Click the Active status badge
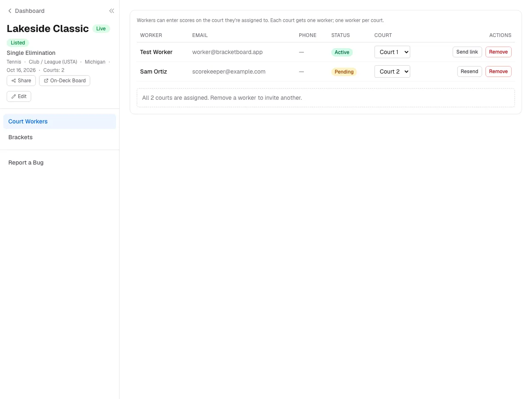 [x=342, y=52]
